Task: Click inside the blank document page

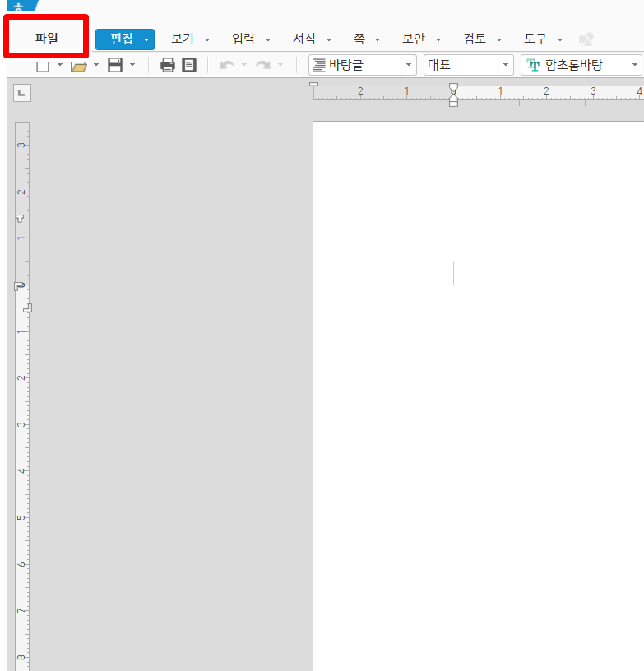Action: [x=479, y=396]
